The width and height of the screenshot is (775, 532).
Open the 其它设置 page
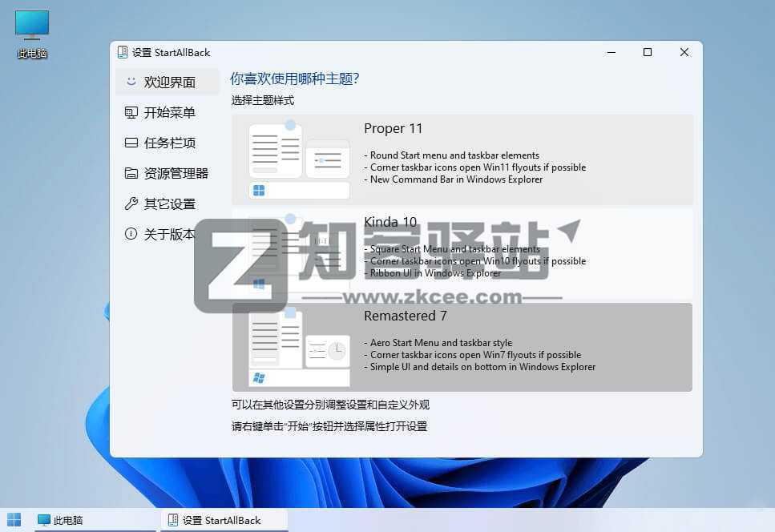tap(159, 204)
